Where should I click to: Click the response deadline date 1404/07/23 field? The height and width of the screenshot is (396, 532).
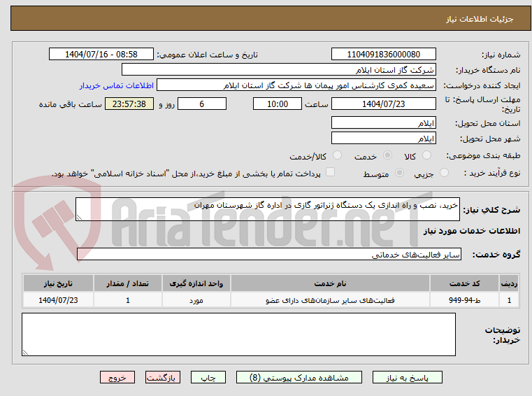(x=383, y=104)
